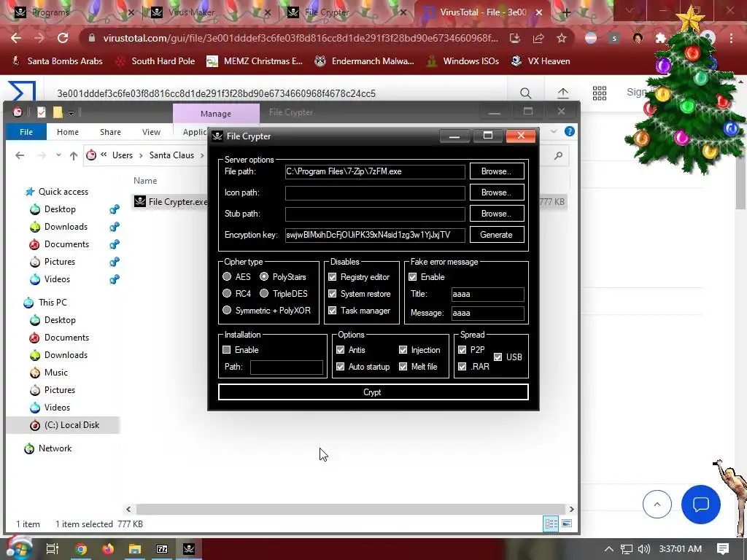Open the Home ribbon tab

[x=68, y=132]
